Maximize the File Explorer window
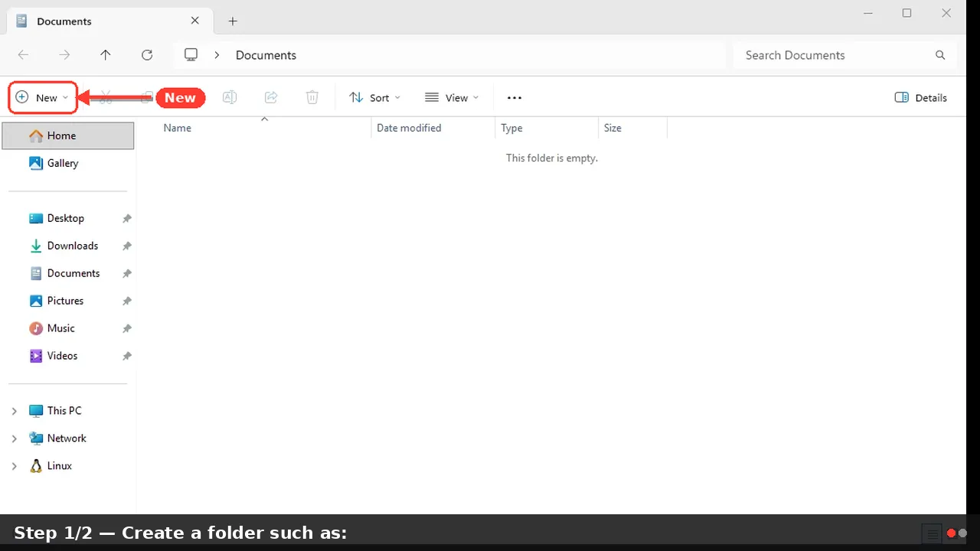The height and width of the screenshot is (551, 980). pyautogui.click(x=906, y=13)
